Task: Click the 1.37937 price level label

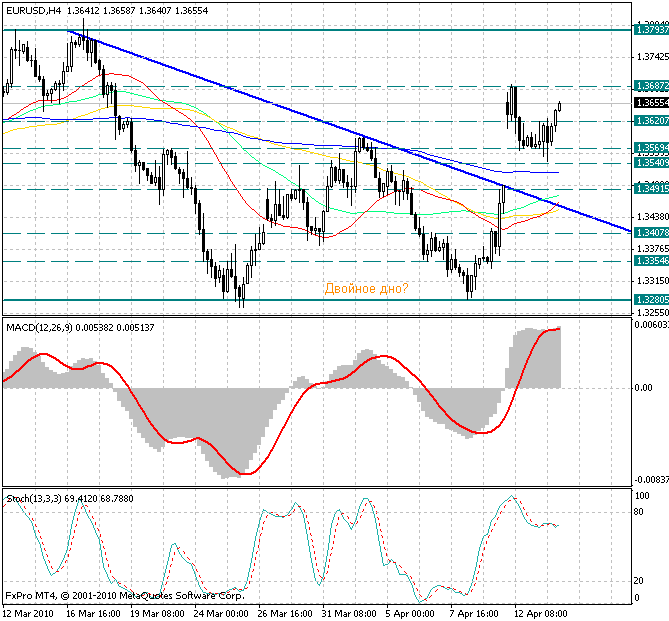Action: point(652,29)
